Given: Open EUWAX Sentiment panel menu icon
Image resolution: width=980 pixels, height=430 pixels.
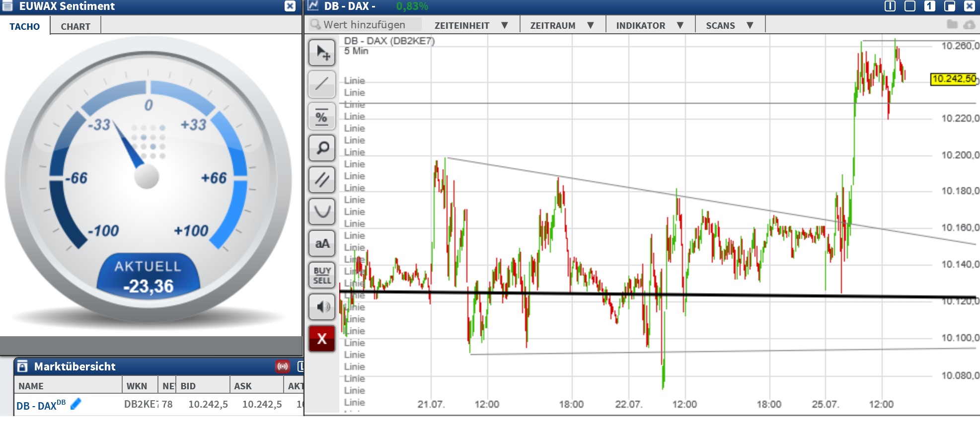Looking at the screenshot, I should (7, 6).
